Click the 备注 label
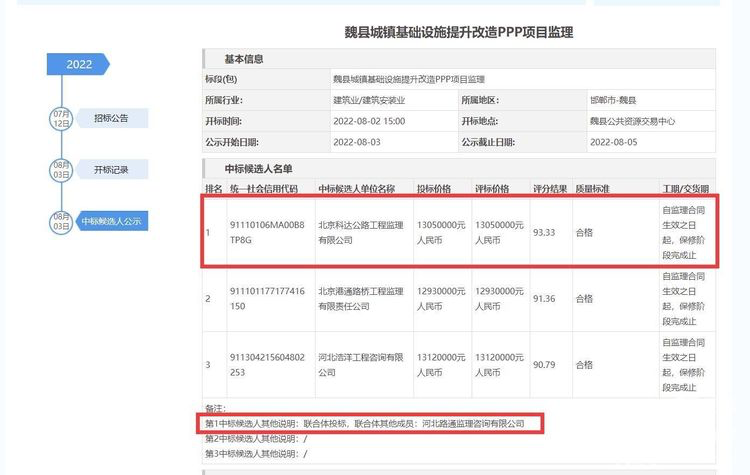Viewport: 750px width, 475px height. [215, 409]
